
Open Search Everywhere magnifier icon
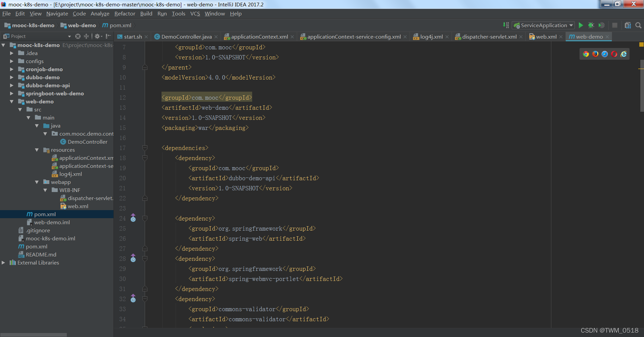tap(638, 25)
